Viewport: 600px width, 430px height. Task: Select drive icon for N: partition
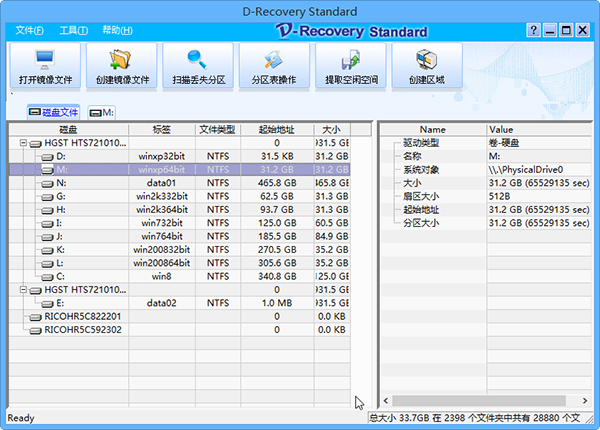(x=47, y=184)
